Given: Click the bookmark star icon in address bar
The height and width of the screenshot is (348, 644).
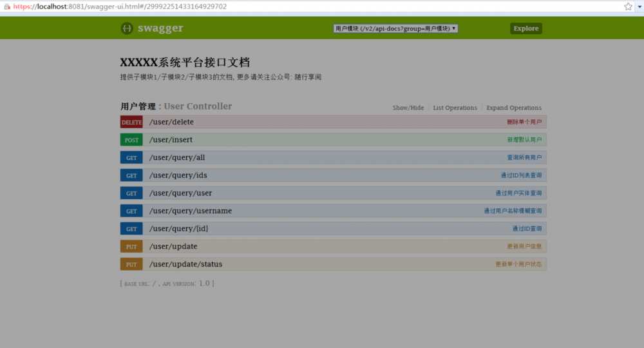Looking at the screenshot, I should [628, 6].
